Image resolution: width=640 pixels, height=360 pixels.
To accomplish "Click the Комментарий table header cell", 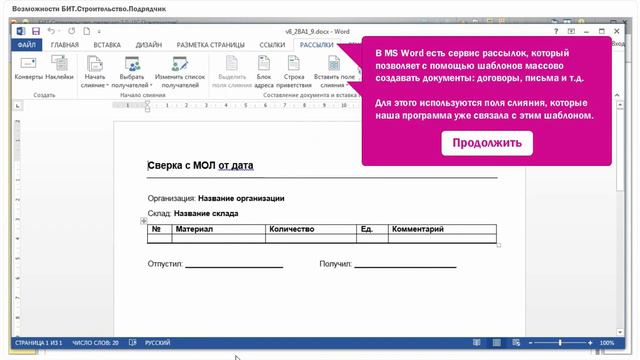I will point(442,229).
